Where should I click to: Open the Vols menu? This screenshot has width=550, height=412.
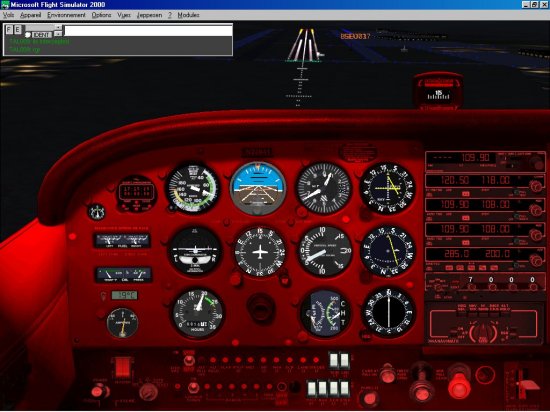pyautogui.click(x=8, y=15)
